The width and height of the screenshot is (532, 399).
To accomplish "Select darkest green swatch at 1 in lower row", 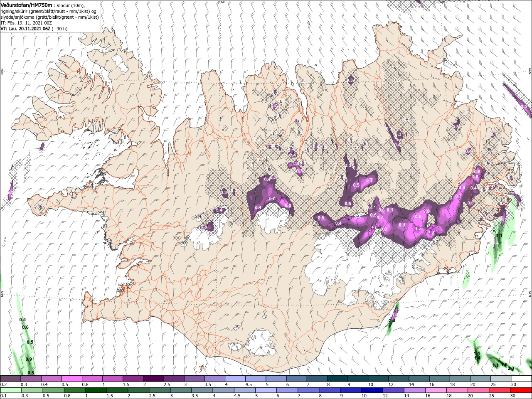I will click(96, 390).
